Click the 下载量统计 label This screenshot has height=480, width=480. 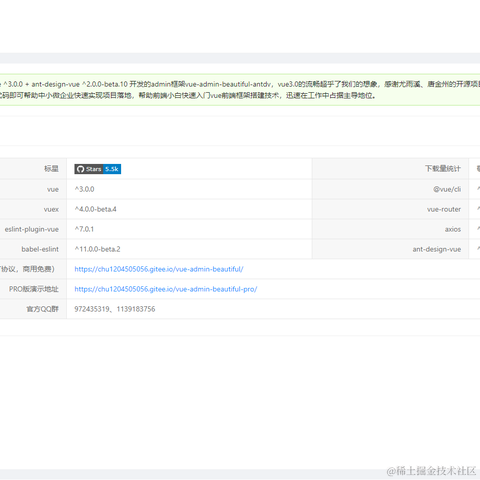[x=443, y=169]
